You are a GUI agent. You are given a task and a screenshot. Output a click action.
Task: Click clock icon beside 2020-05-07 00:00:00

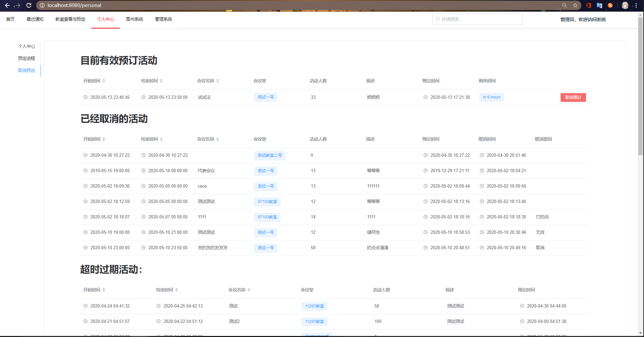pyautogui.click(x=143, y=217)
